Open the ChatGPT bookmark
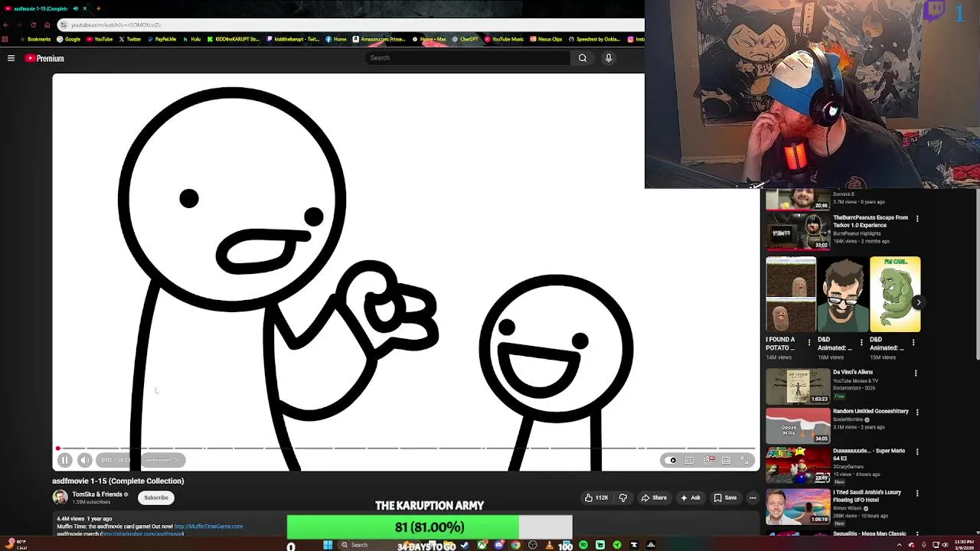 point(465,39)
